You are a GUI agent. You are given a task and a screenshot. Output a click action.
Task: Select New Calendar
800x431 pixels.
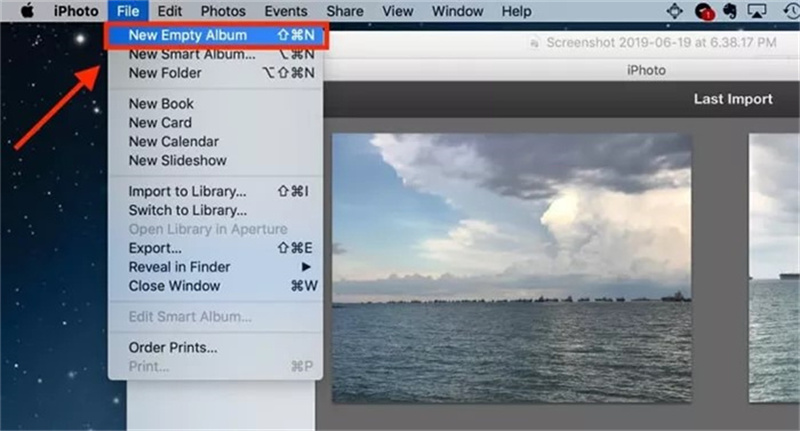coord(215,141)
